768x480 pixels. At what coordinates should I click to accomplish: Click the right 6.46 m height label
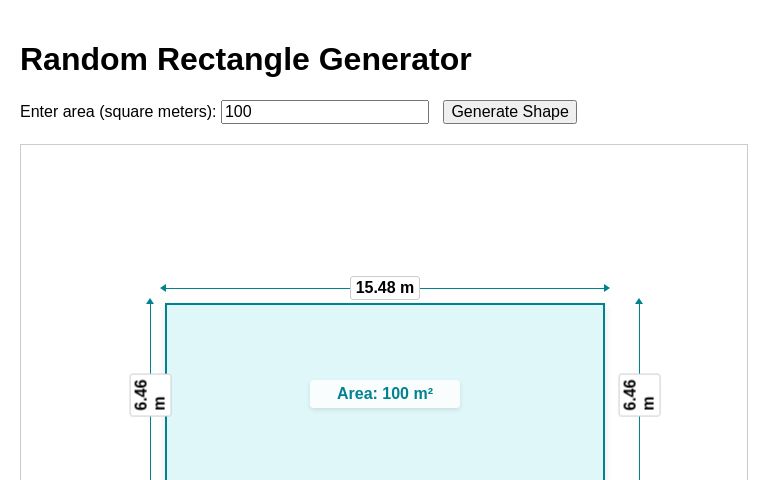[639, 395]
